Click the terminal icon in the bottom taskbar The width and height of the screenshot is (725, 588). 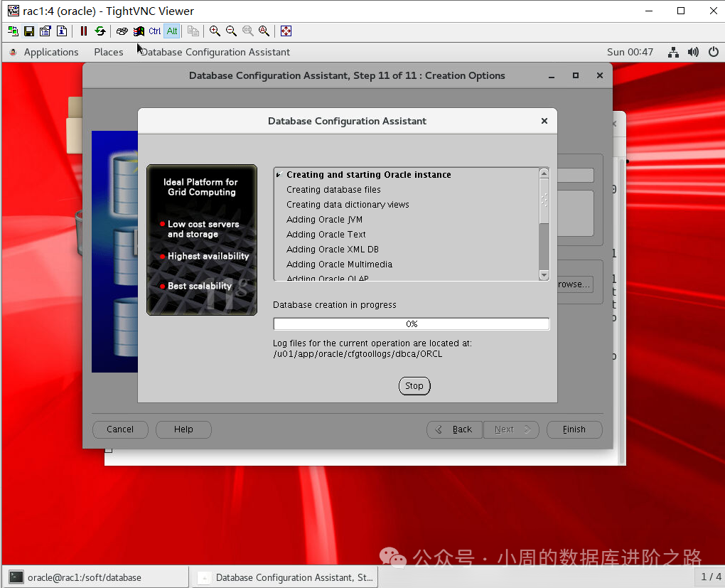tap(16, 577)
